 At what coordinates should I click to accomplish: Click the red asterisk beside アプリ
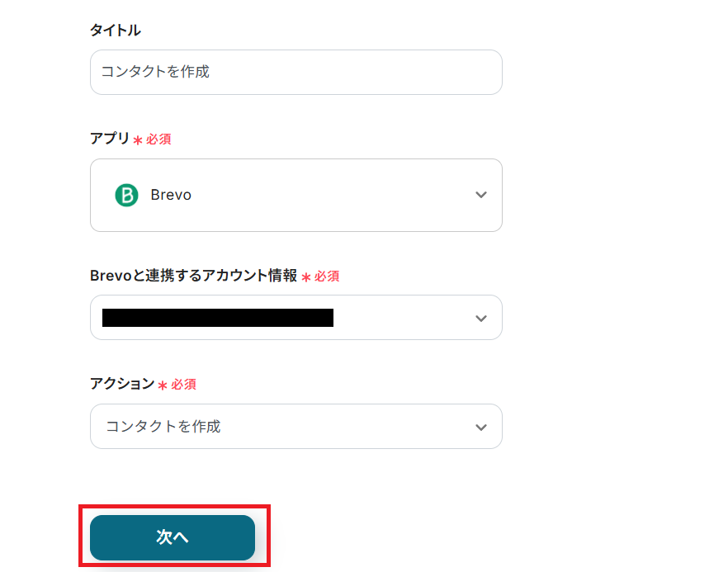137,140
